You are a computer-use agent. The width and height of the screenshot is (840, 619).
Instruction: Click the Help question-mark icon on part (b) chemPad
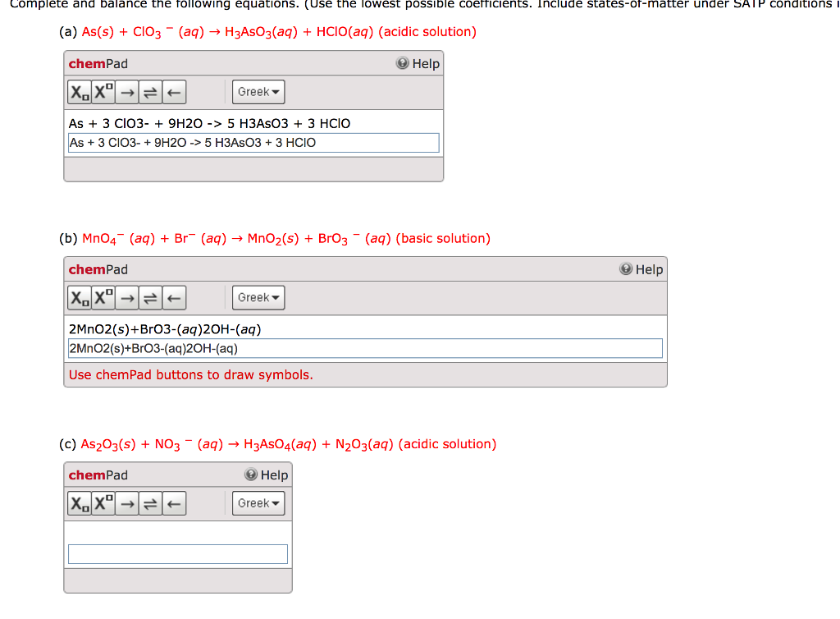626,268
